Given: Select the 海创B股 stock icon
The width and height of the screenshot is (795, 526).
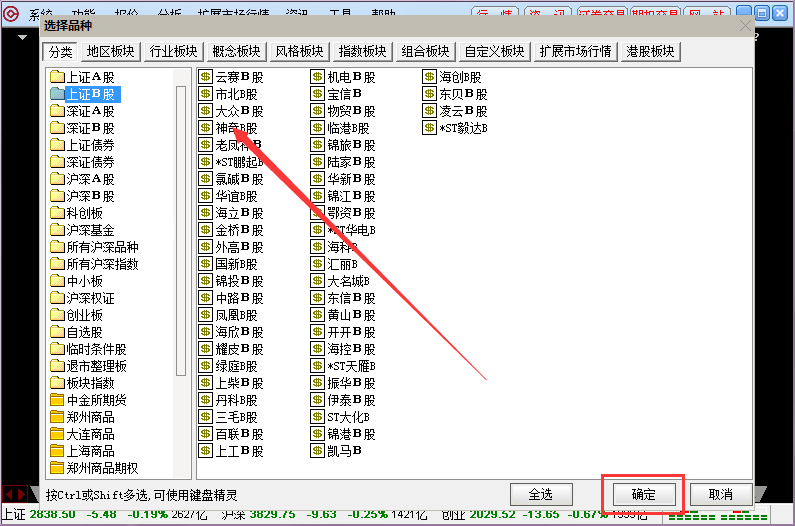Looking at the screenshot, I should click(429, 77).
